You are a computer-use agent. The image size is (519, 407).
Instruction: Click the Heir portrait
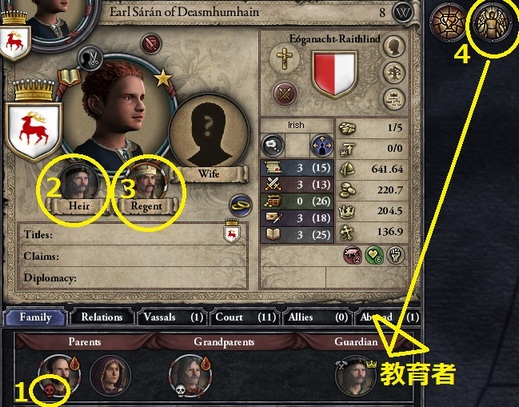[79, 183]
